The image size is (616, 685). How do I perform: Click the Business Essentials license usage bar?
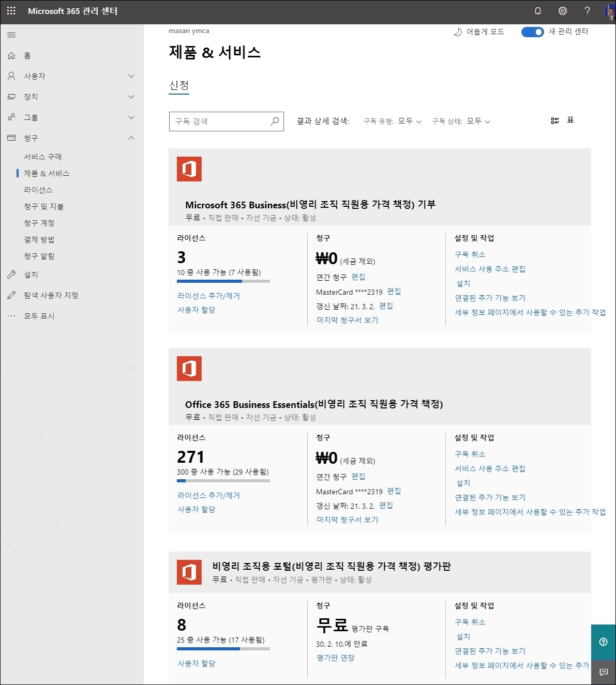click(x=223, y=481)
